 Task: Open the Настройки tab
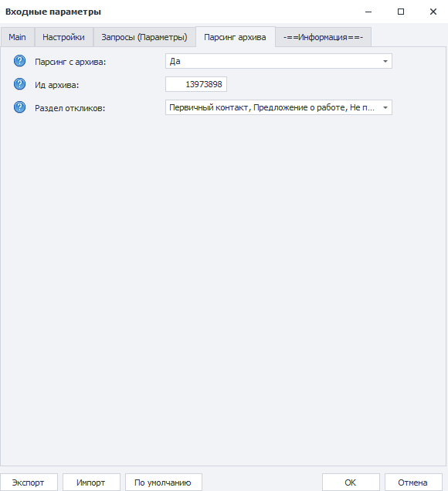[63, 37]
